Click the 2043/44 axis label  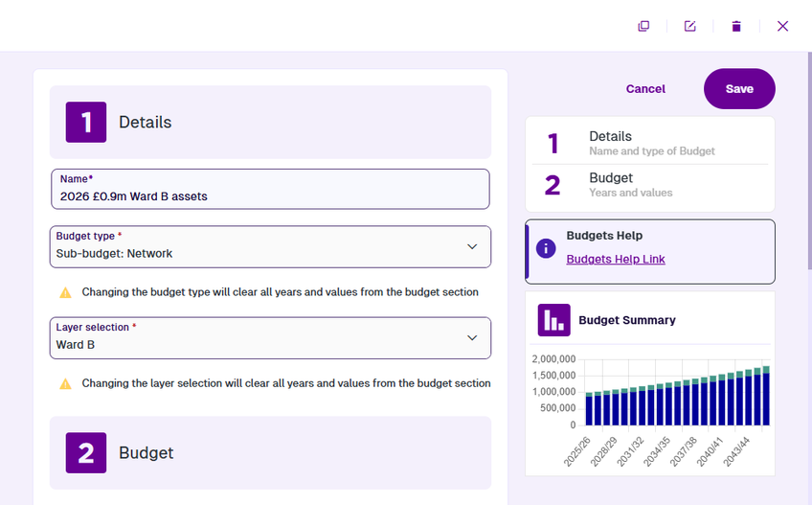coord(735,451)
